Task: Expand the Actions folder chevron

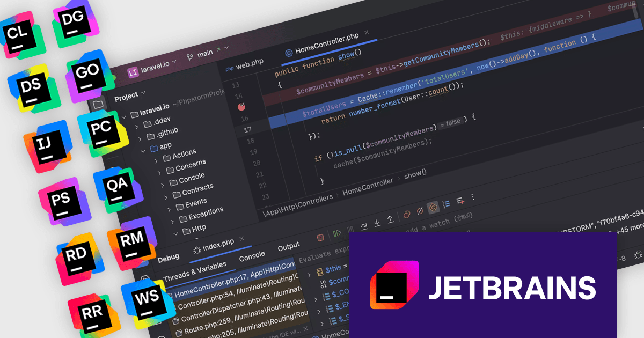Action: pos(156,162)
